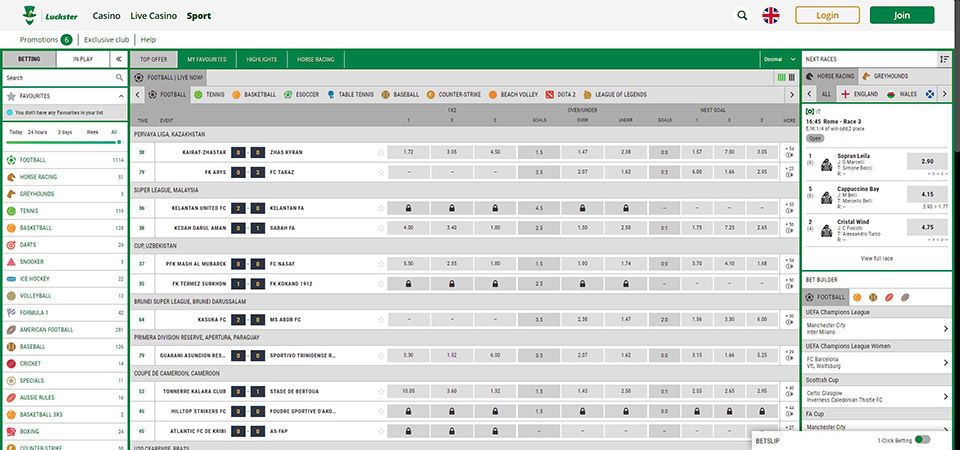Open Ice Hockey in left sidebar
This screenshot has width=960, height=450.
[x=65, y=279]
